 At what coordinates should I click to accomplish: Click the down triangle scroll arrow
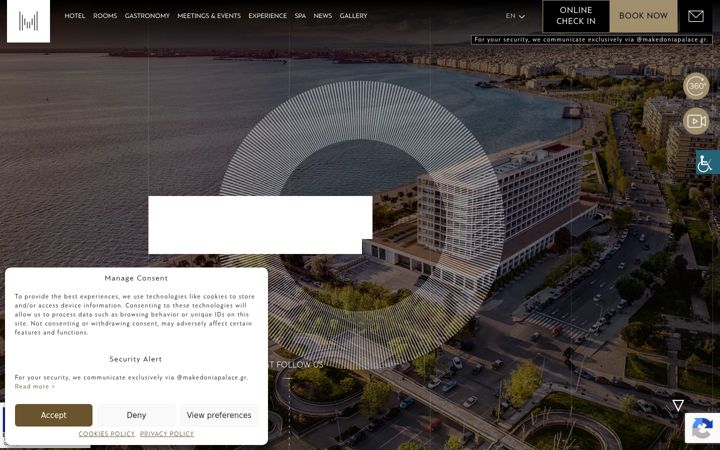click(x=678, y=405)
